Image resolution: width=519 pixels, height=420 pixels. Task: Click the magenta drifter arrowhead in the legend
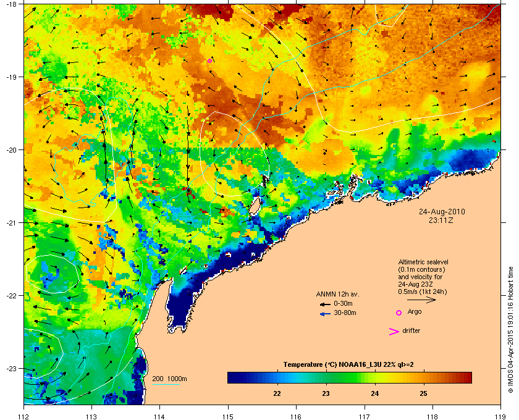point(394,332)
